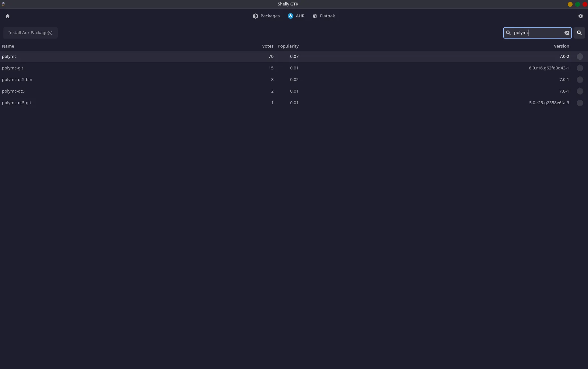Open the settings gear icon
This screenshot has height=369, width=588.
[x=580, y=16]
